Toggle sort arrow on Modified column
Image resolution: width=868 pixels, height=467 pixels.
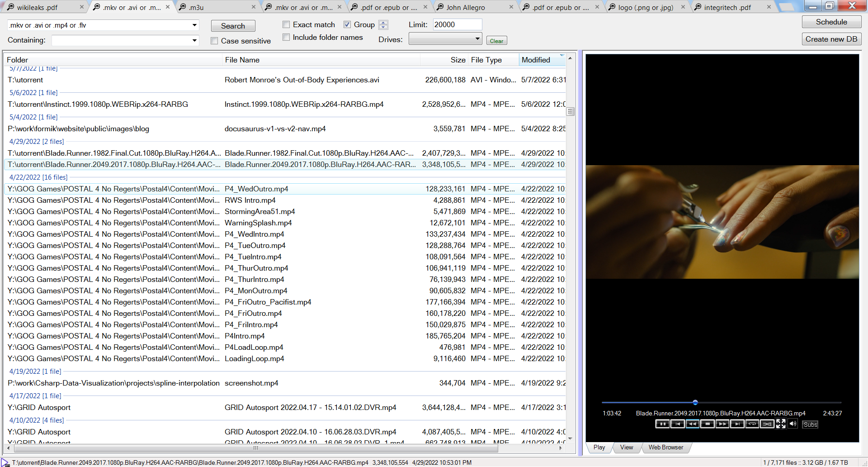(x=562, y=55)
